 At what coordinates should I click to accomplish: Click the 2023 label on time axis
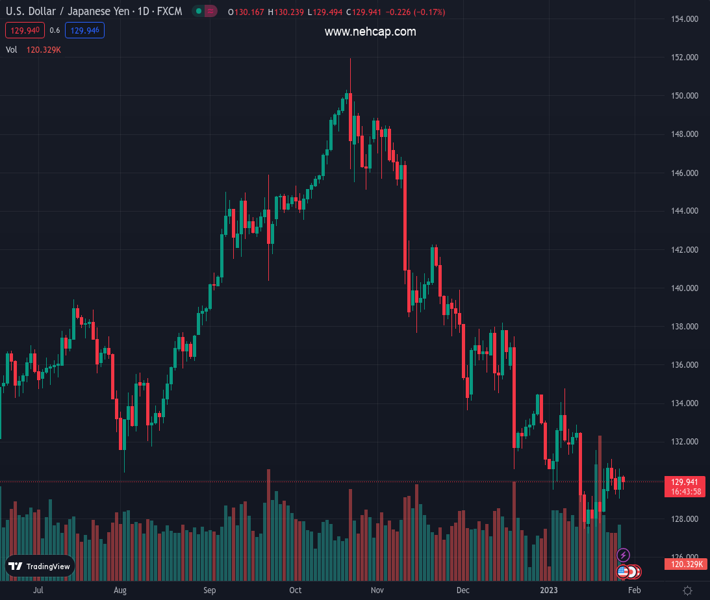pyautogui.click(x=551, y=590)
